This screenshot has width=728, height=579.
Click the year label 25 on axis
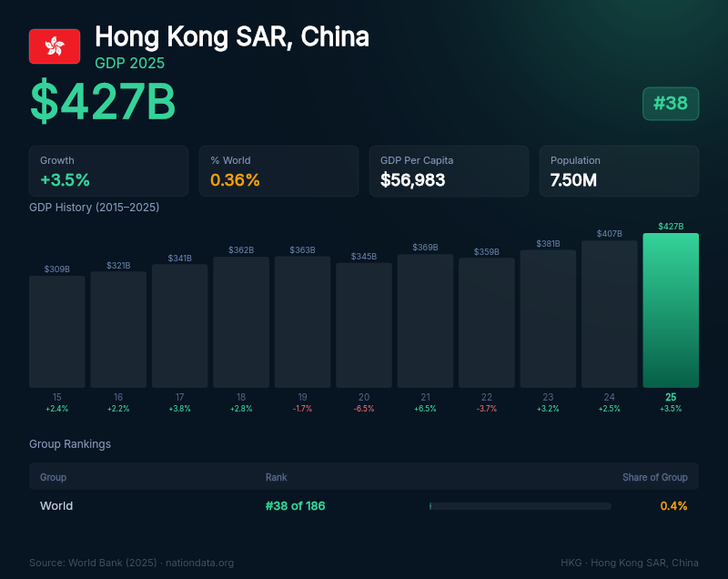pos(671,397)
